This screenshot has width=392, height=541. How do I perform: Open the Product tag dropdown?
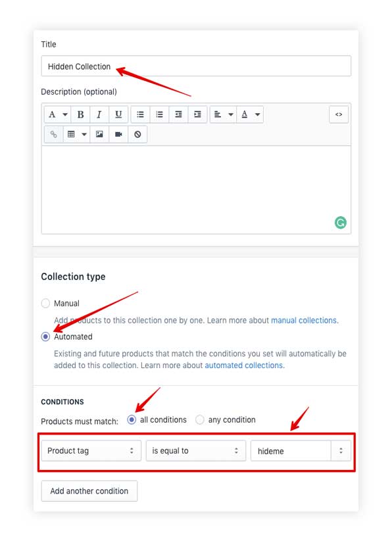91,450
